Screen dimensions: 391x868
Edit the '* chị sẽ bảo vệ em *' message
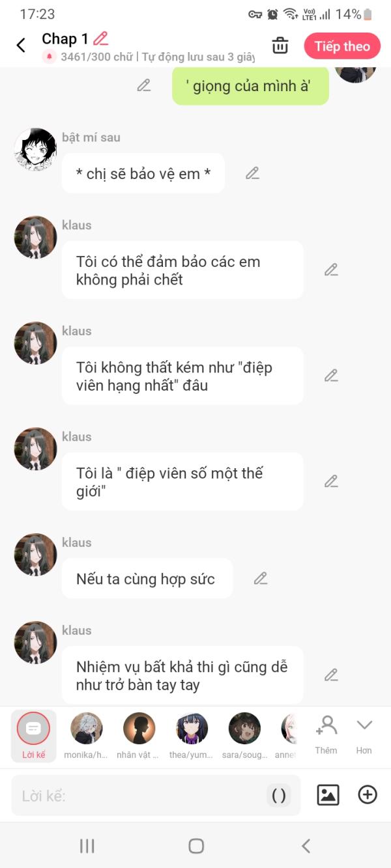click(x=252, y=173)
